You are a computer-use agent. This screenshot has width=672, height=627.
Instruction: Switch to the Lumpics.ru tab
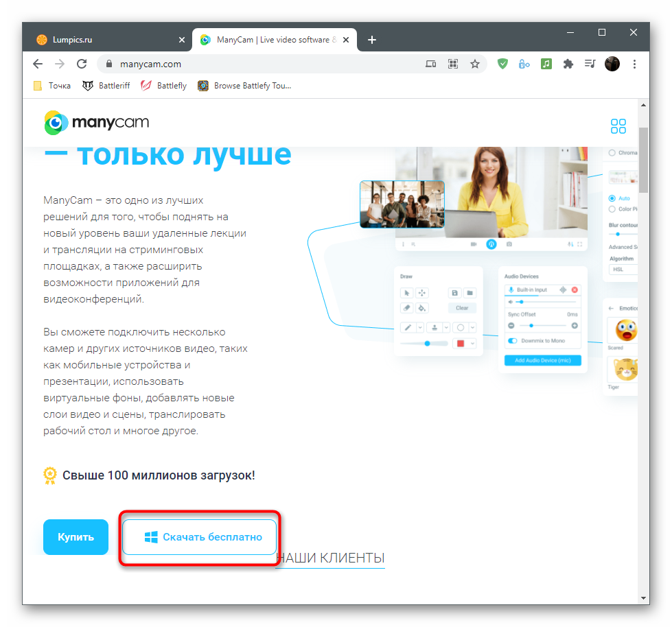(x=107, y=40)
